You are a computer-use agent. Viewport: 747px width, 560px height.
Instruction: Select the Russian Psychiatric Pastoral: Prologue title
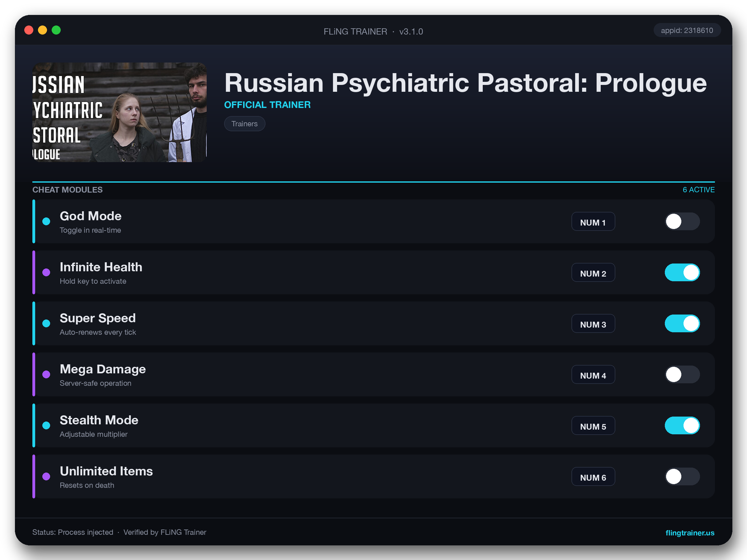[465, 83]
